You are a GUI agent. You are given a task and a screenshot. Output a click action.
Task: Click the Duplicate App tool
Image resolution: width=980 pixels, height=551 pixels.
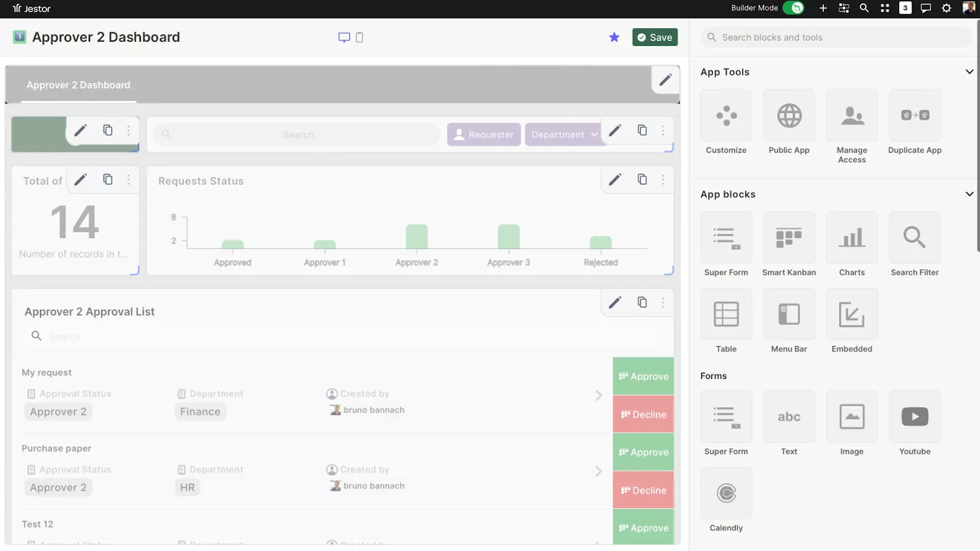coord(914,116)
